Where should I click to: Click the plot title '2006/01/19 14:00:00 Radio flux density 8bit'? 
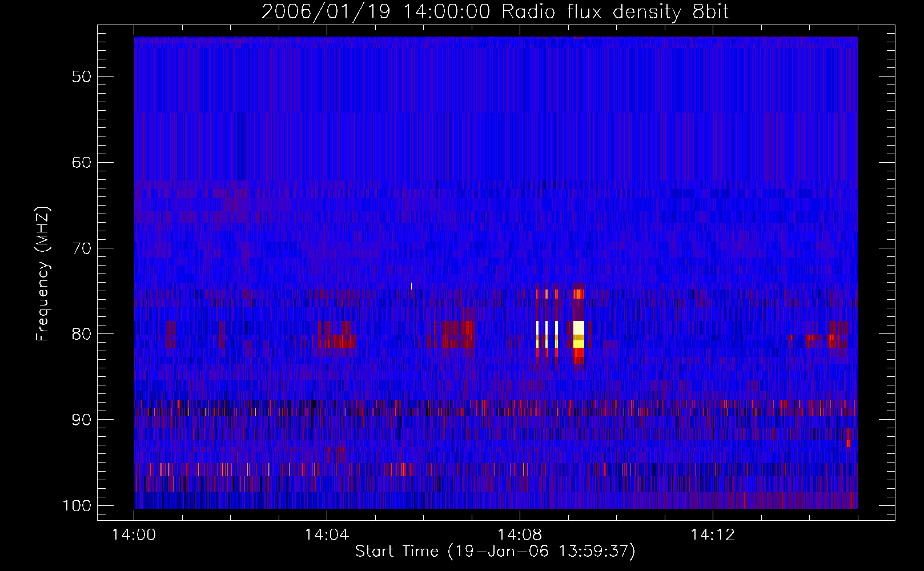[495, 11]
